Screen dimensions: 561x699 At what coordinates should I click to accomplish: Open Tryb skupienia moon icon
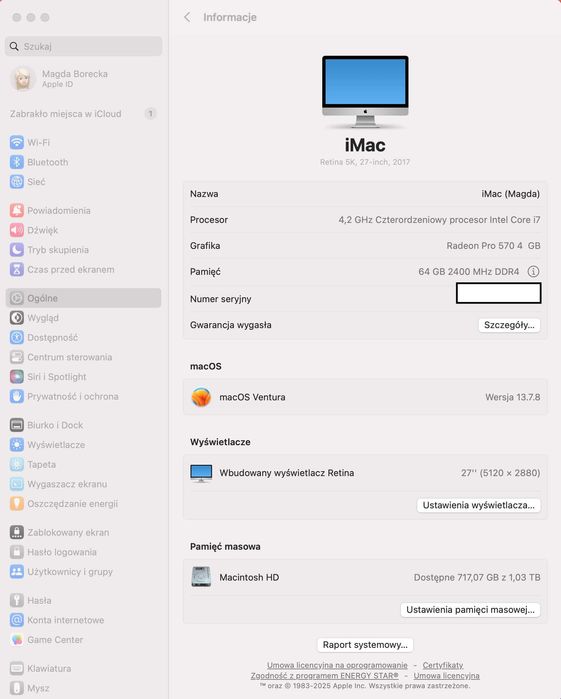tap(16, 250)
